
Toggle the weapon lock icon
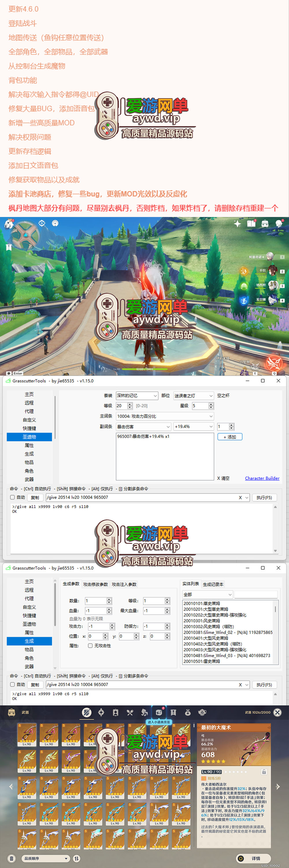coord(264,772)
